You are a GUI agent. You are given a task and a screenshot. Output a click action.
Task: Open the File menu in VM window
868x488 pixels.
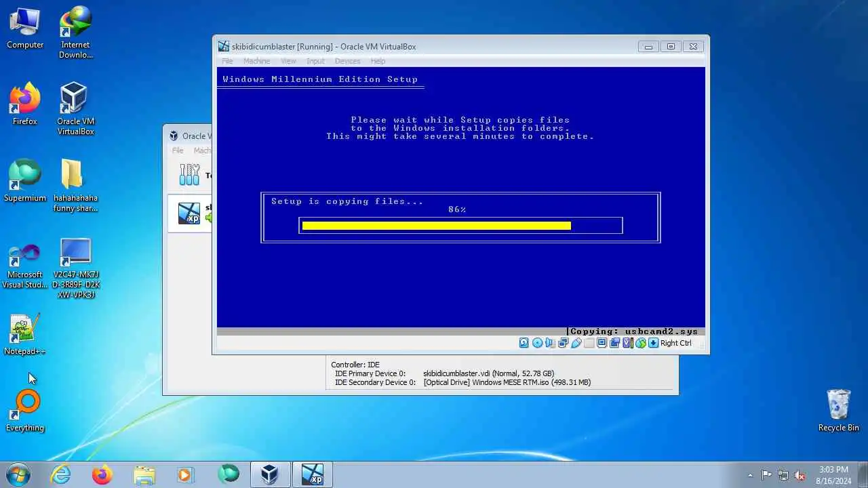click(228, 61)
